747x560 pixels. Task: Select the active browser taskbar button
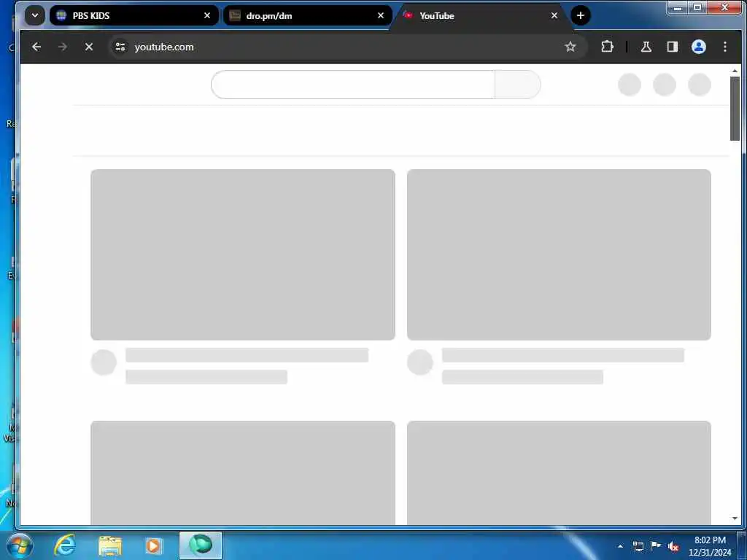tap(201, 545)
